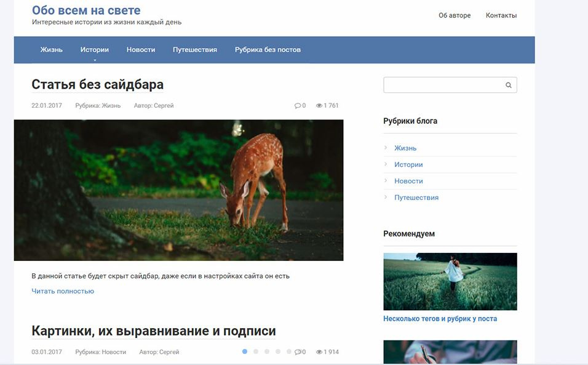Click "Рубрики блога" sidebar heading

point(410,121)
